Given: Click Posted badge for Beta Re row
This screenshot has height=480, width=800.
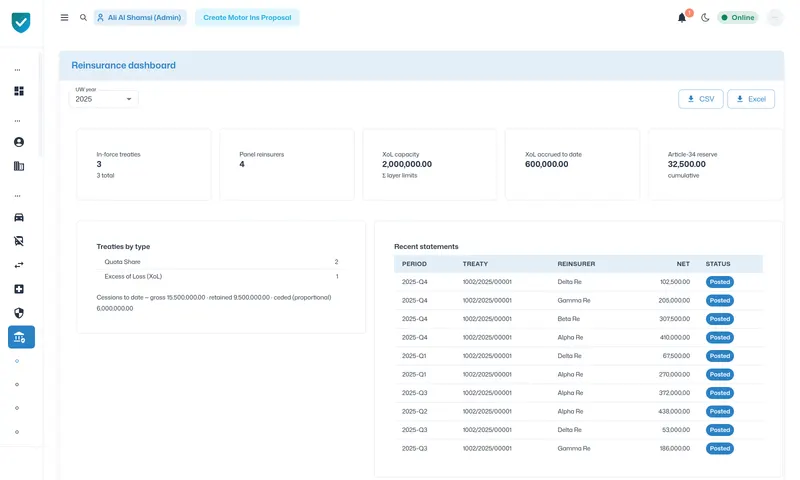Looking at the screenshot, I should click(720, 319).
